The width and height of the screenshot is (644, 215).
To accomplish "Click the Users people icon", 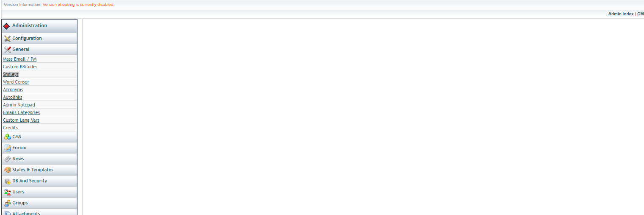I will pos(7,192).
